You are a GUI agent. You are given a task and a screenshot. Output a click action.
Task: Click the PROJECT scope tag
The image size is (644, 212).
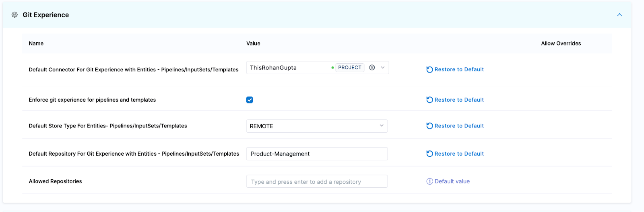[350, 68]
